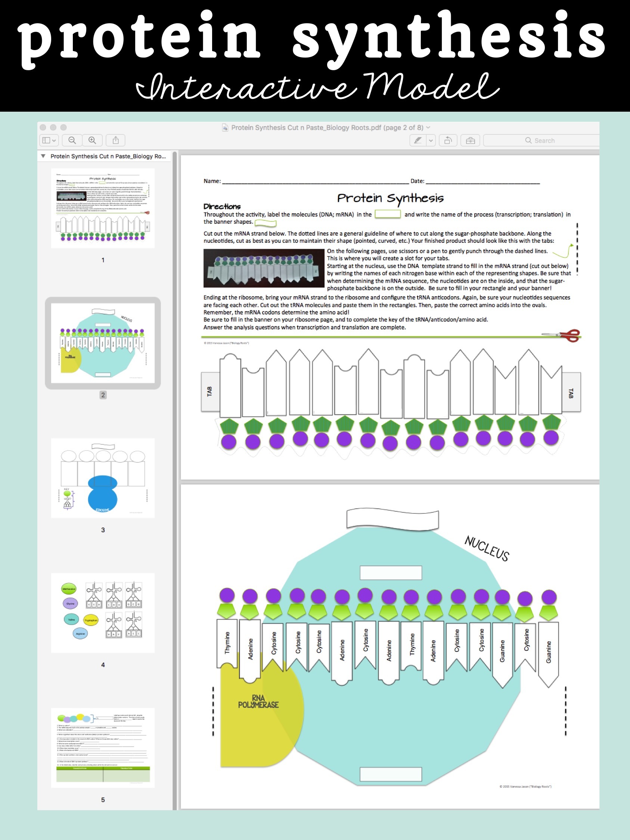
Task: Click the yellow traffic light button
Action: (x=53, y=128)
